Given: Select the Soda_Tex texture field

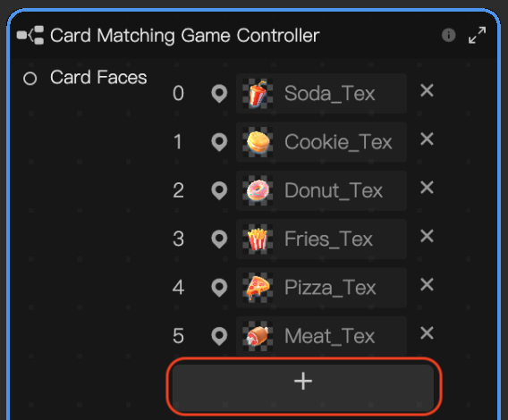Looking at the screenshot, I should point(321,94).
